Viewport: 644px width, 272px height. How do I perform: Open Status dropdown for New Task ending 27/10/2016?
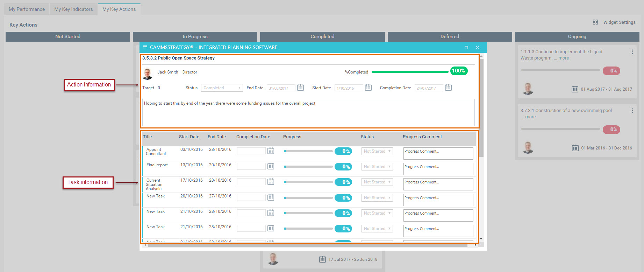click(377, 198)
